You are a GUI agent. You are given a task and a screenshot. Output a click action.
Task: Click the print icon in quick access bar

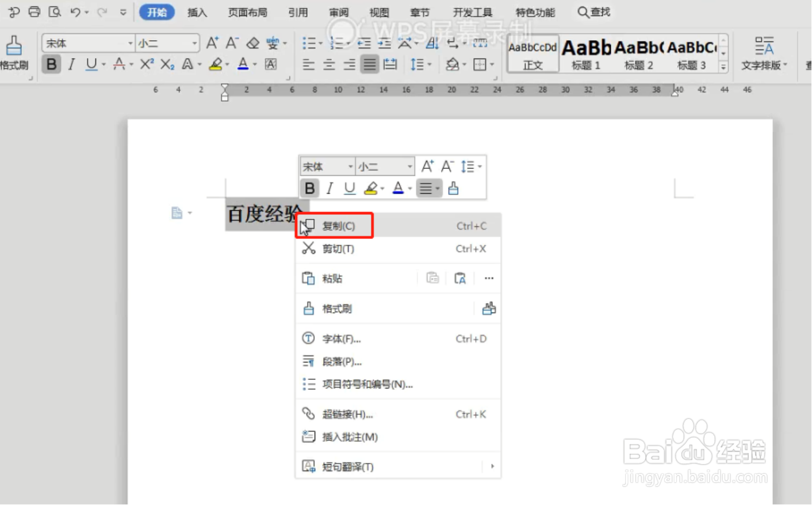35,11
